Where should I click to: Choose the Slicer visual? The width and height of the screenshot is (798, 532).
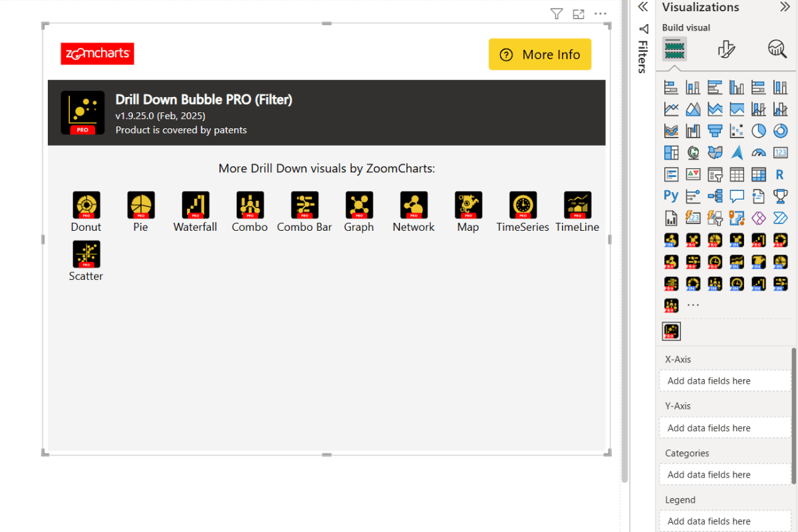715,175
